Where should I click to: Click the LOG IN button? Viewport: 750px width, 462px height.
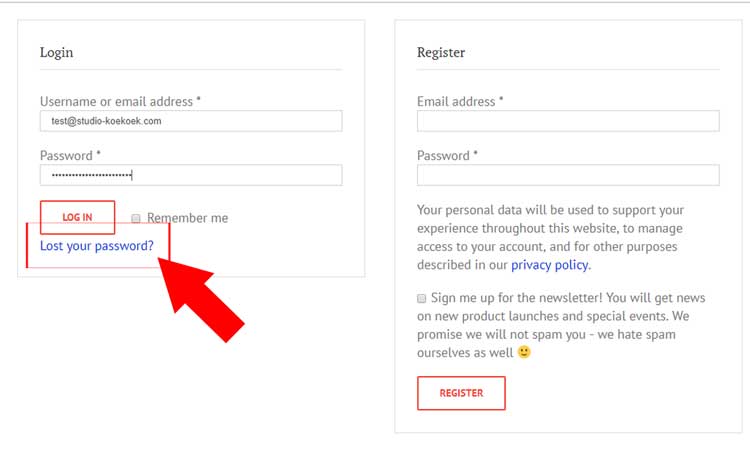77,217
